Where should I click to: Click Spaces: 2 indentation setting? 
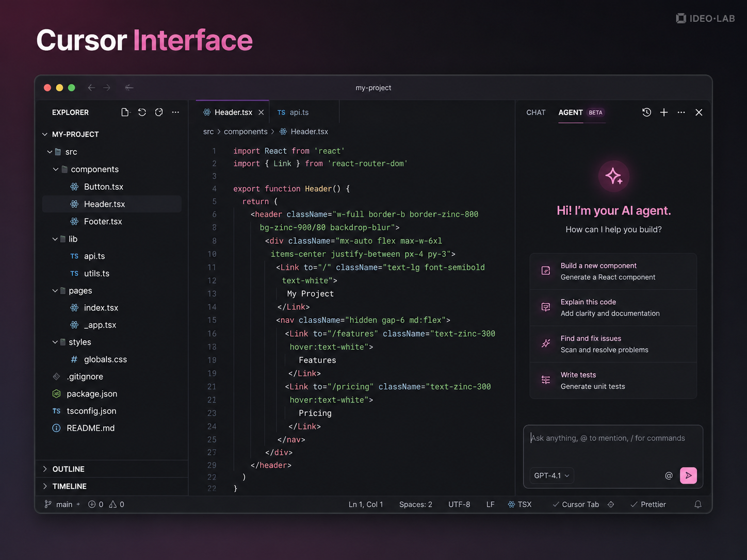tap(416, 504)
